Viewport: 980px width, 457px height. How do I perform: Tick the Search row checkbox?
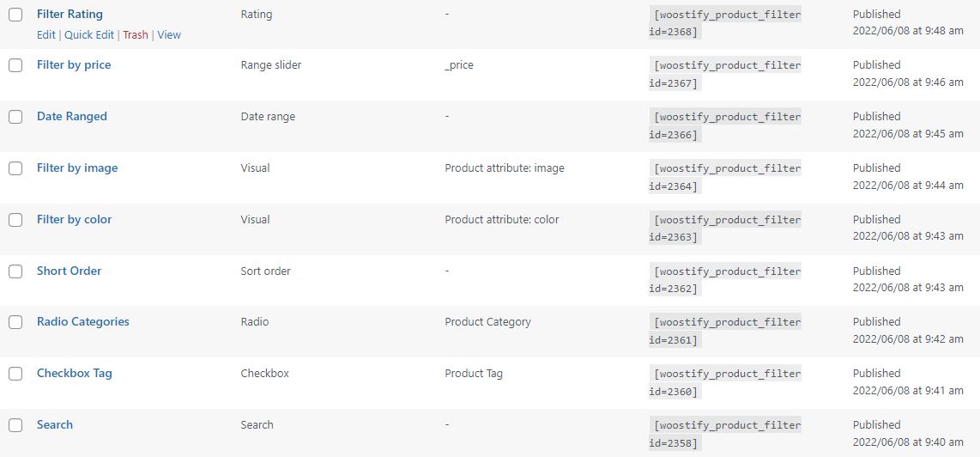[x=15, y=425]
